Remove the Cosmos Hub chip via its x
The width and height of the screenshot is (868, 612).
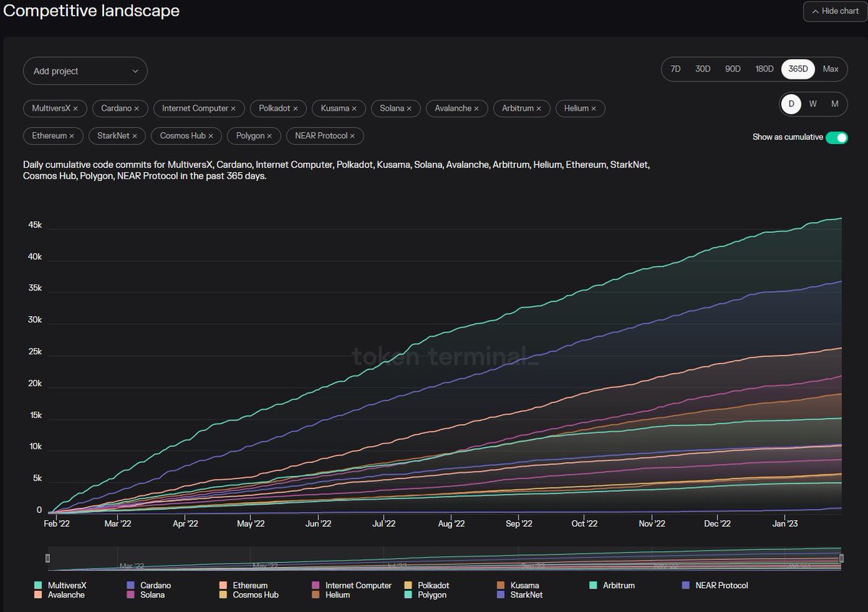(210, 136)
